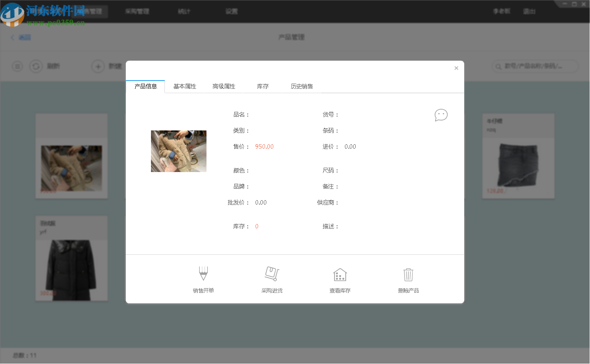Select the 牛仔裙 product thumbnail
The width and height of the screenshot is (590, 364).
(x=518, y=165)
